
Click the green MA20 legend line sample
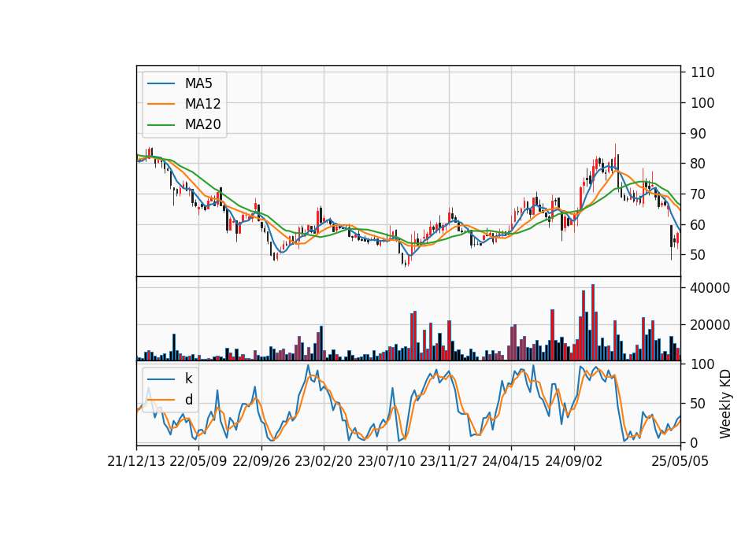[161, 124]
